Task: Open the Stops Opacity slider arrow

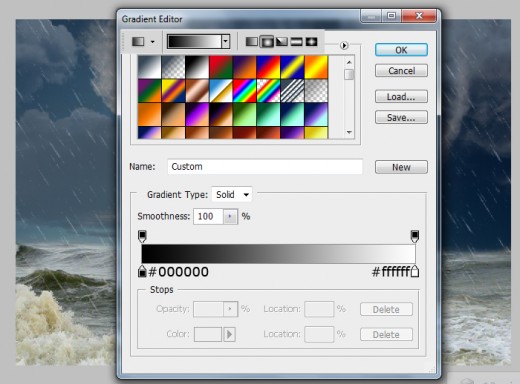Action: [x=230, y=309]
